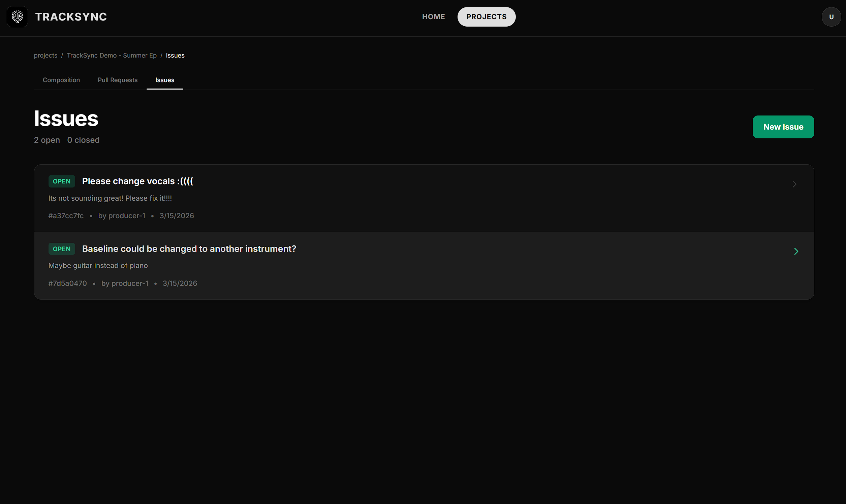Click the OPEN badge on Baseline issue
The width and height of the screenshot is (846, 504).
point(62,249)
